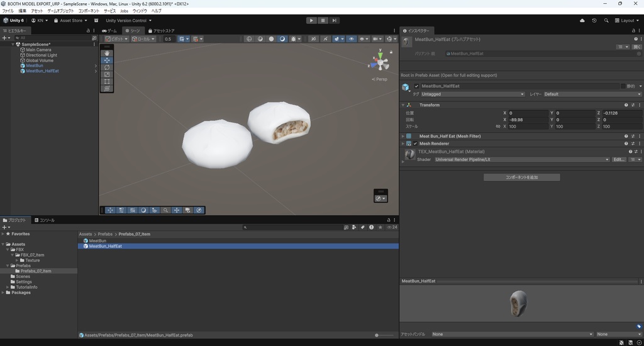Screen dimensions: 644x346
Task: Switch to the Console tab
Action: [45, 220]
